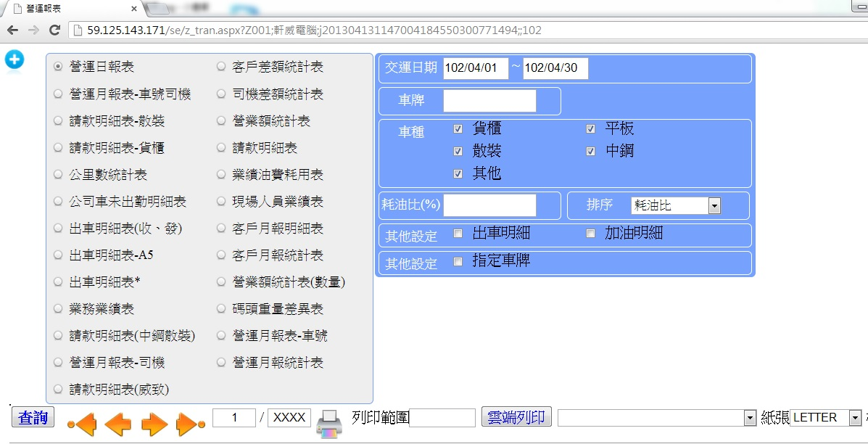Click the 車牌 license plate field
868x444 pixels.
490,101
